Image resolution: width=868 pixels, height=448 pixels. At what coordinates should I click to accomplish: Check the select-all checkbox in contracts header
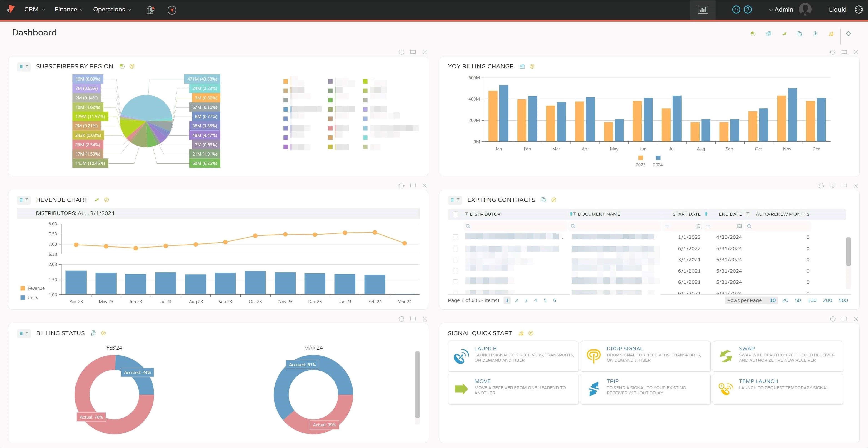[455, 214]
